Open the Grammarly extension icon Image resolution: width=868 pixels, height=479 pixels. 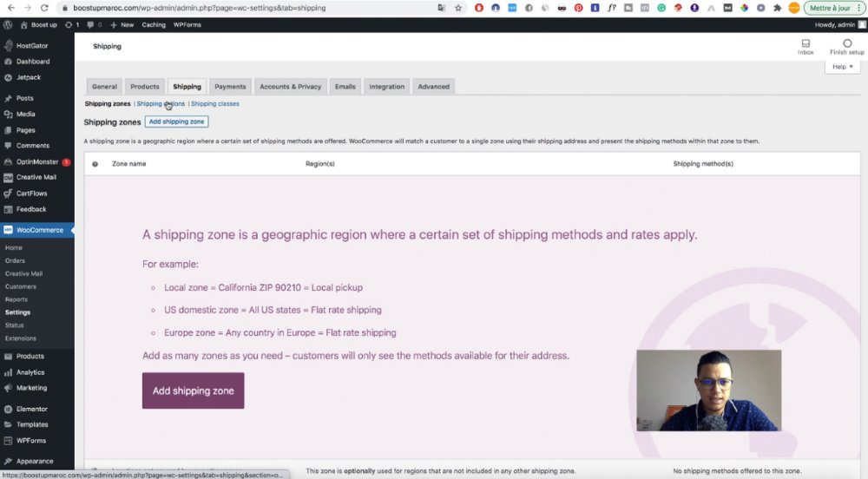661,8
